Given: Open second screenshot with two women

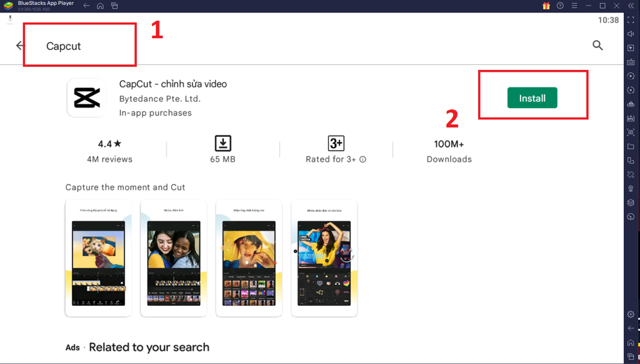Looking at the screenshot, I should tap(174, 258).
